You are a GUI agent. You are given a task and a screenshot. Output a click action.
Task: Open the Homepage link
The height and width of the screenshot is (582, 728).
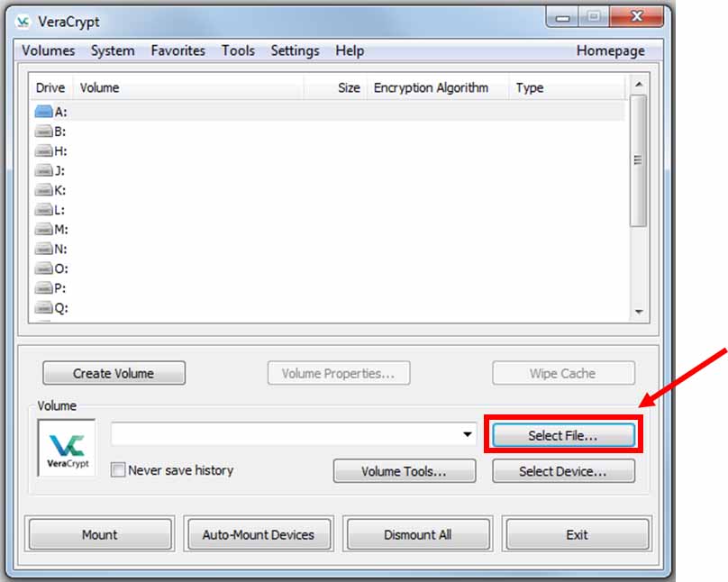(x=610, y=50)
